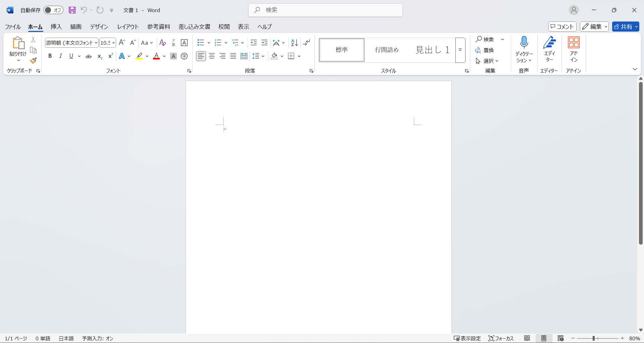Viewport: 644px width, 343px height.
Task: Open the font size dropdown
Action: [x=114, y=43]
